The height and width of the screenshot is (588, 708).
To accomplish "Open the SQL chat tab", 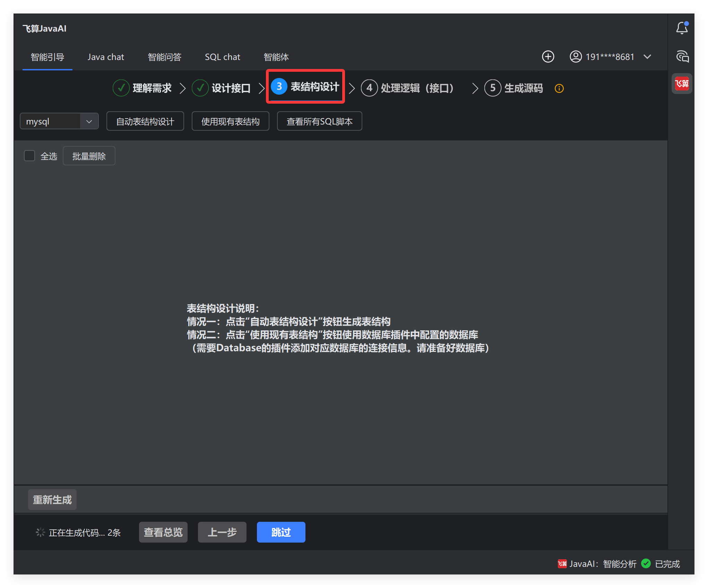I will (222, 57).
